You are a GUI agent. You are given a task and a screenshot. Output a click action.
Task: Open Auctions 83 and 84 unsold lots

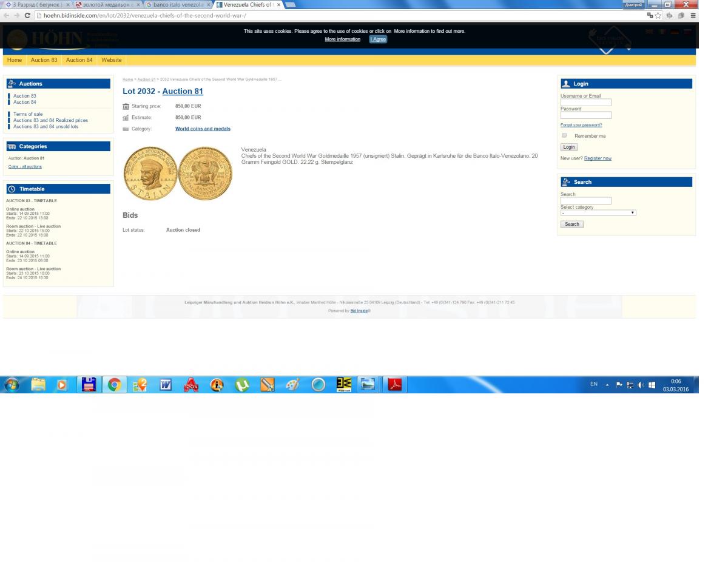45,126
